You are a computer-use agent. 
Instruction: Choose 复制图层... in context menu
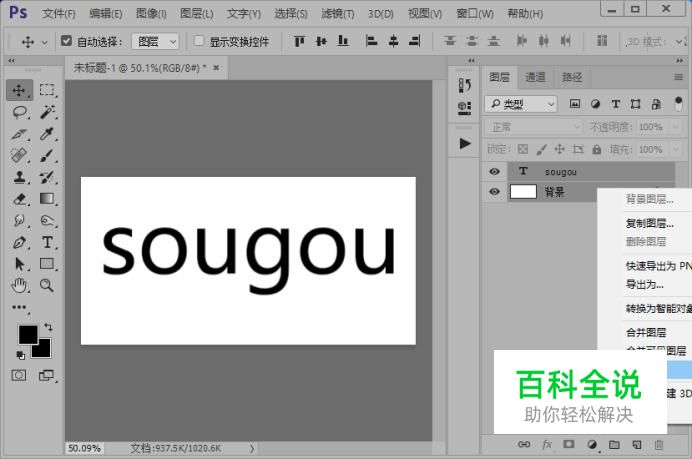(x=649, y=223)
